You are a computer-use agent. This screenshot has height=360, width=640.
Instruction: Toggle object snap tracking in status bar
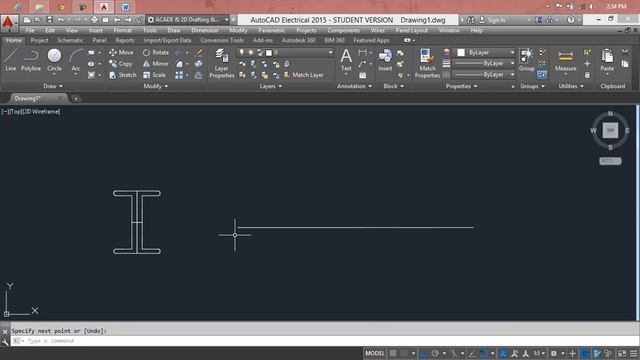coord(472,353)
